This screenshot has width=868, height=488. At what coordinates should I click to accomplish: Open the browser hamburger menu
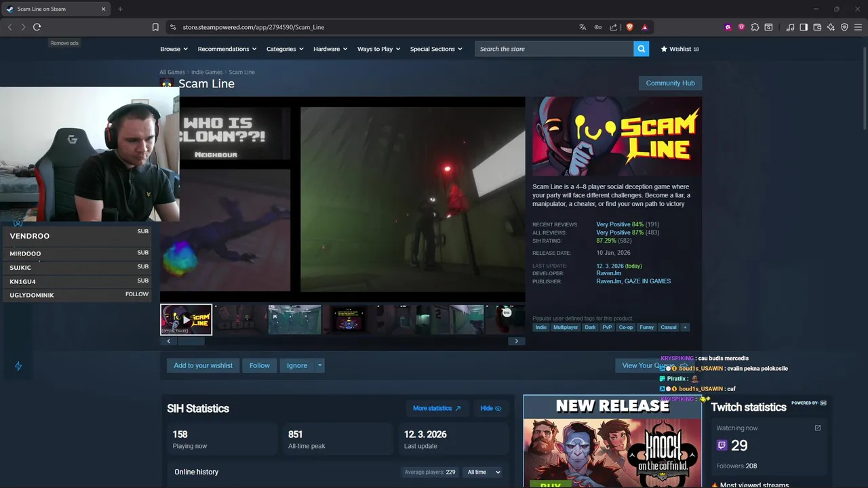[x=858, y=27]
